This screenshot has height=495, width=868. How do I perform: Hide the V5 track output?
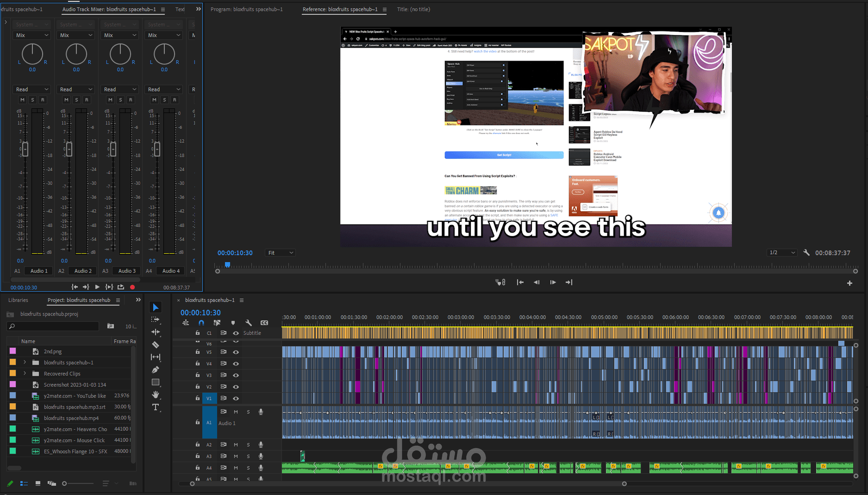236,352
